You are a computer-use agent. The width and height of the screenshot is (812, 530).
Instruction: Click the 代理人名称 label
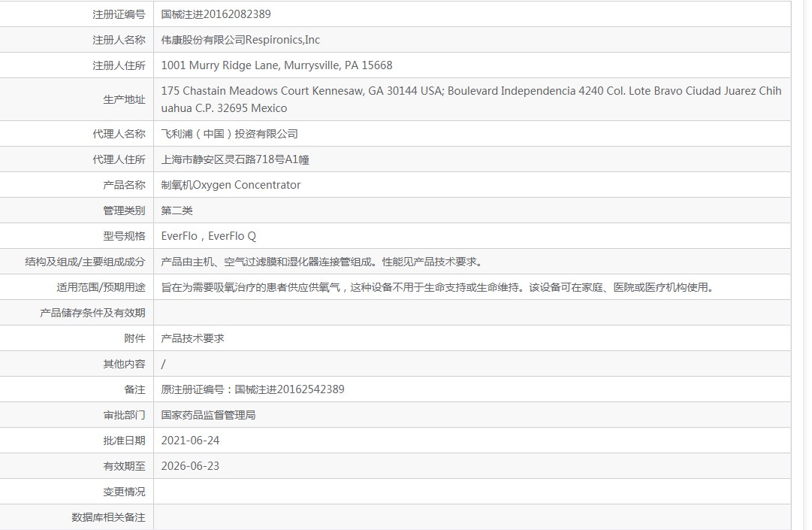point(119,134)
